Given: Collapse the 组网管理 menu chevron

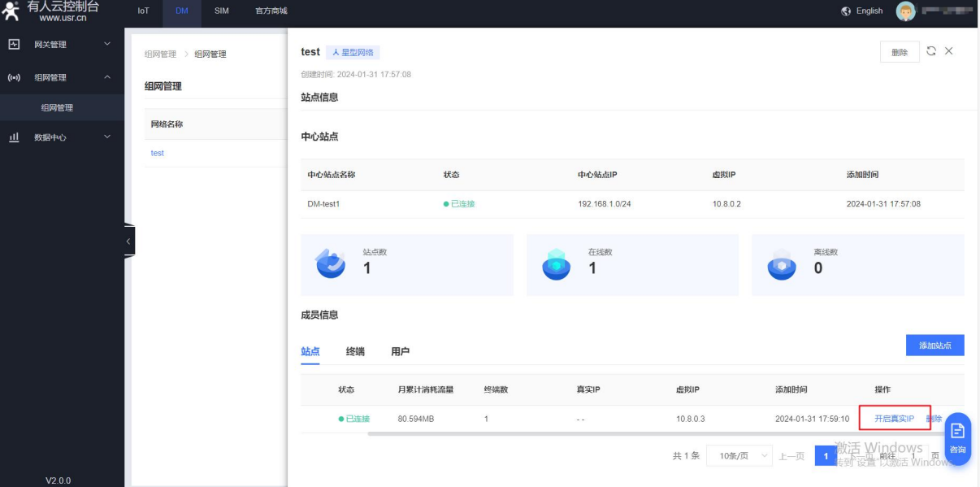Looking at the screenshot, I should pos(107,77).
